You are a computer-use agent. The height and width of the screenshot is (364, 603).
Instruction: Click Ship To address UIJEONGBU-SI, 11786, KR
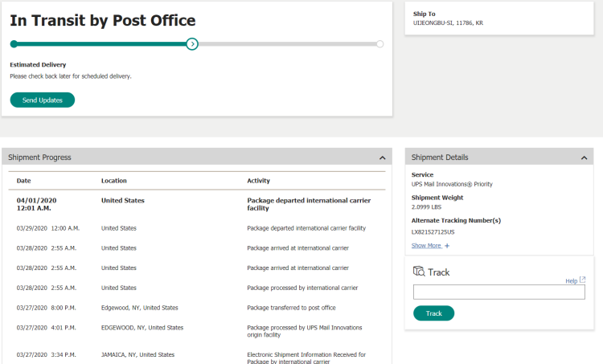click(448, 23)
